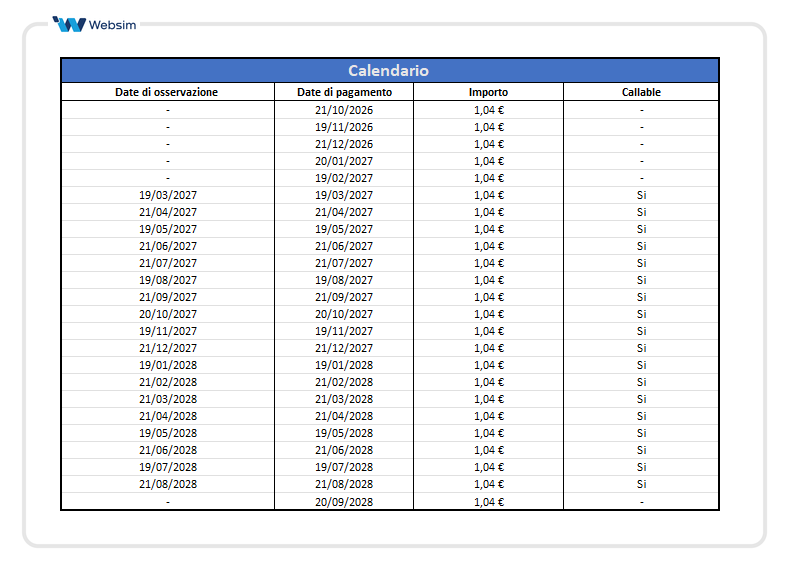Click payment date 19/07/2028 in second column
The height and width of the screenshot is (570, 789).
pos(344,467)
